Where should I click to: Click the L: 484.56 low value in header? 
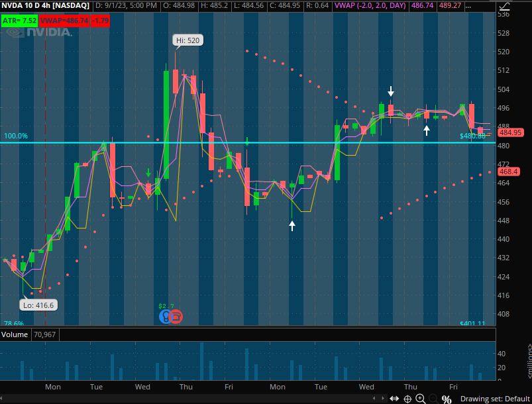click(249, 5)
